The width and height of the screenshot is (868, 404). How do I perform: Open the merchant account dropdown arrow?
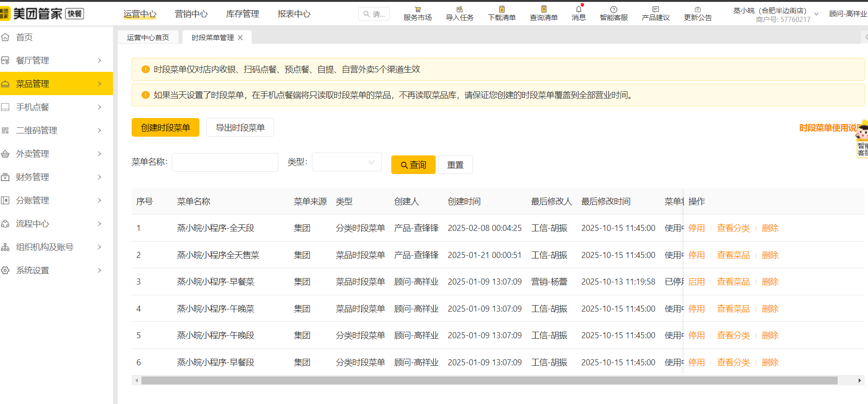(816, 14)
